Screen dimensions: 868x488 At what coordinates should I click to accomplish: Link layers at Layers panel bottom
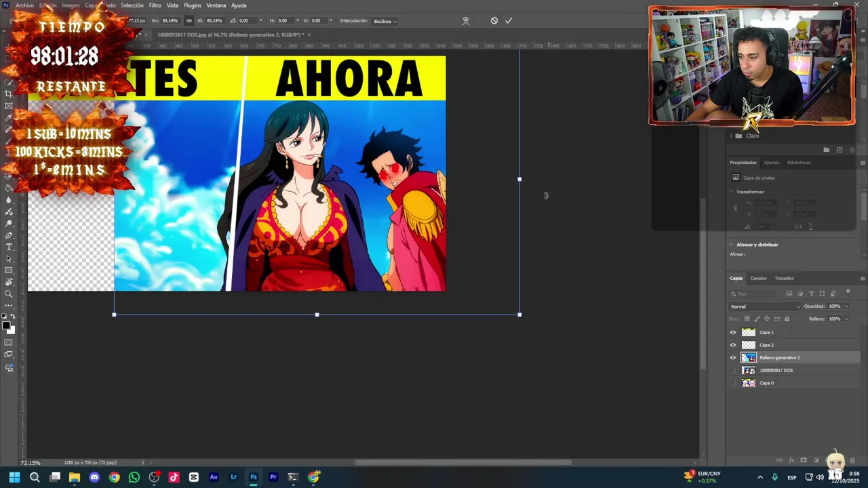[x=779, y=461]
